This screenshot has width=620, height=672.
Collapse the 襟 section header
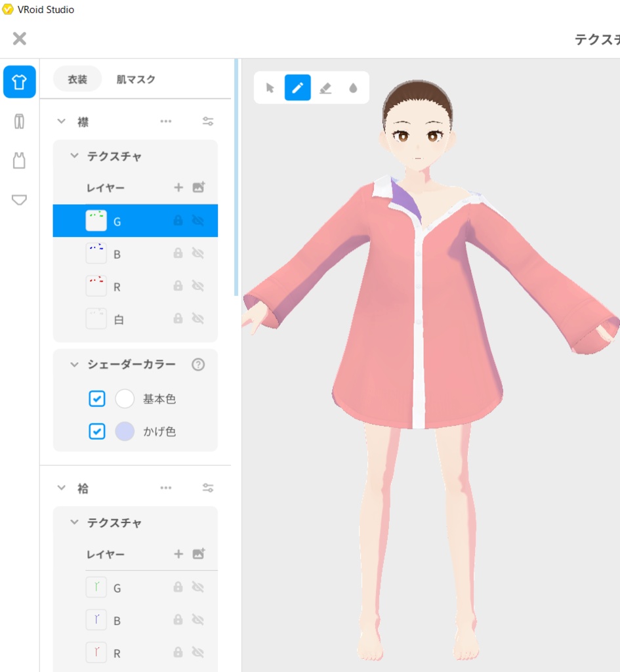pos(61,121)
